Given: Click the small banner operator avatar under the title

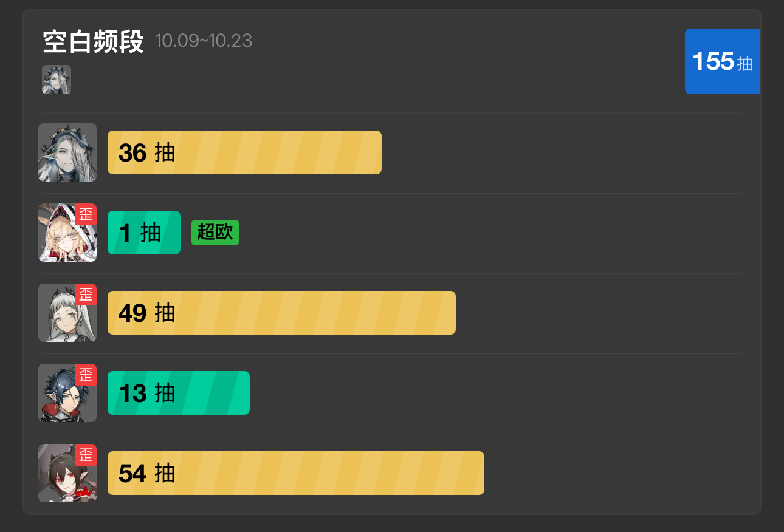Looking at the screenshot, I should (x=57, y=80).
